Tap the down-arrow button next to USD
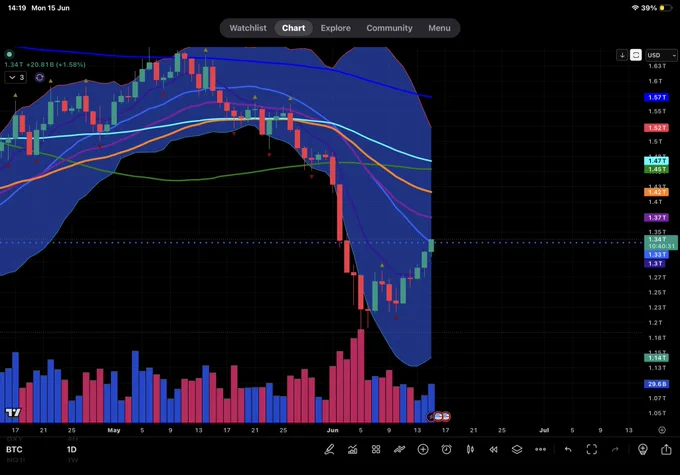680x475 pixels. [622, 55]
